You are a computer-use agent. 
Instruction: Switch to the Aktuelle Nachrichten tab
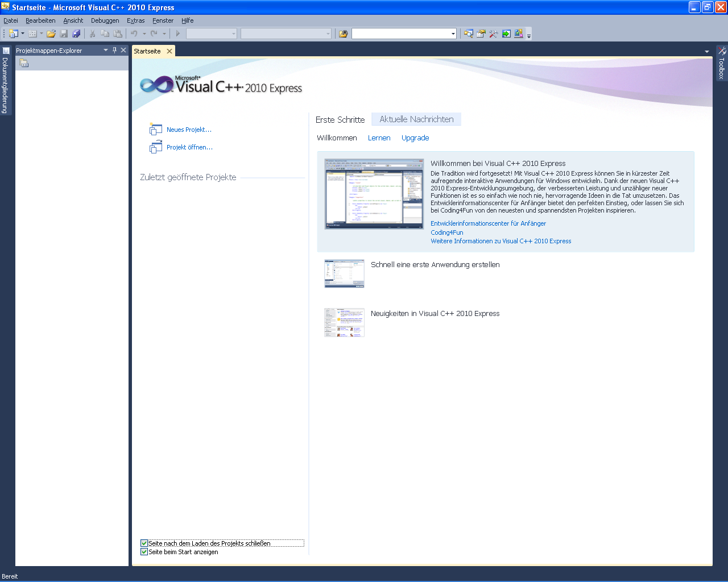point(416,119)
